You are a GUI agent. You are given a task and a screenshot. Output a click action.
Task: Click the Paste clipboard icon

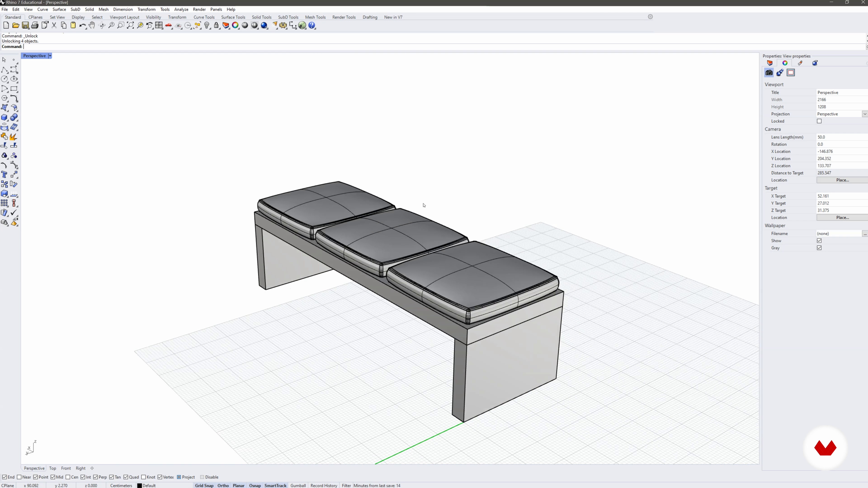pyautogui.click(x=73, y=25)
